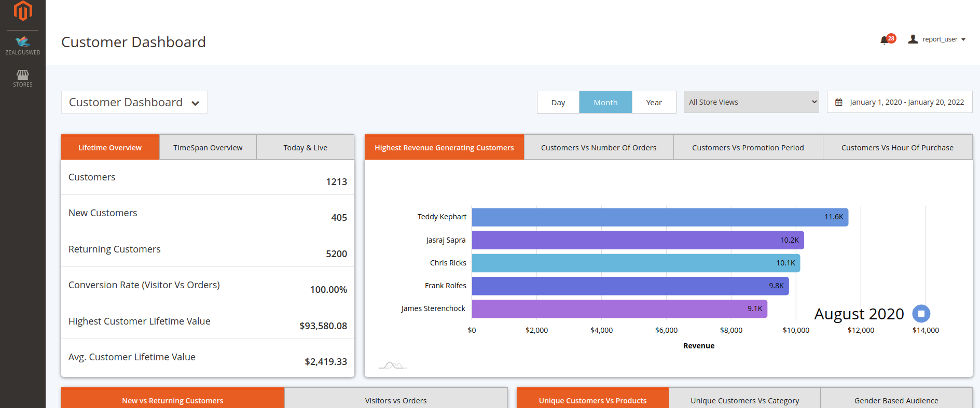Viewport: 980px width, 408px height.
Task: Open the ZealousWeb sidebar menu
Action: (x=23, y=45)
